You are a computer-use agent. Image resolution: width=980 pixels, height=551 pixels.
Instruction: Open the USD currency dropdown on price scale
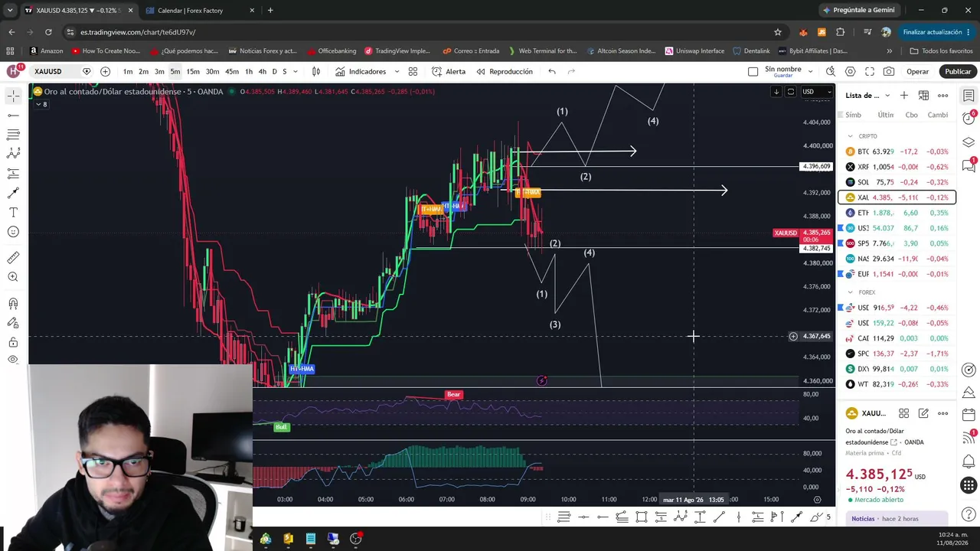pyautogui.click(x=817, y=92)
